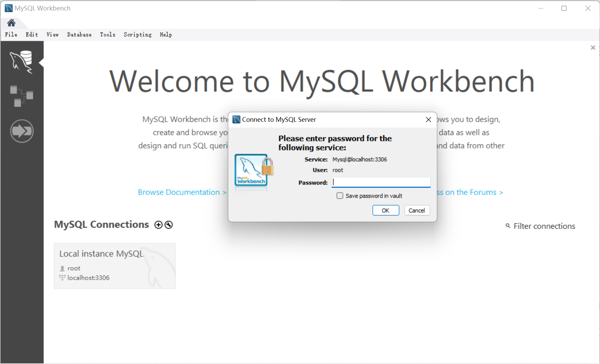Click the Filter connections field
Image resolution: width=600 pixels, height=364 pixels.
544,226
